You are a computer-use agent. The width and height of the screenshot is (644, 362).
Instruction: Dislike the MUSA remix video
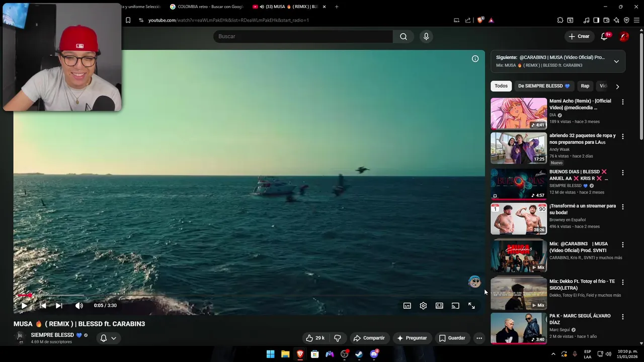point(338,338)
